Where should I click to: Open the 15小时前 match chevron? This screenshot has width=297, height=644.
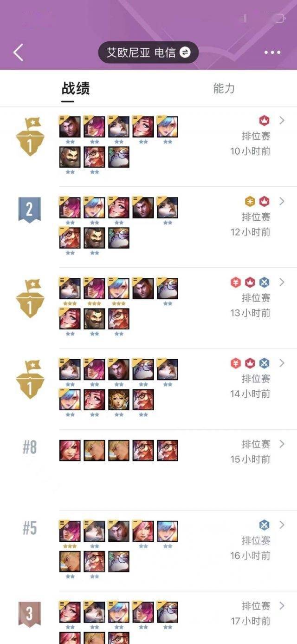pyautogui.click(x=282, y=444)
